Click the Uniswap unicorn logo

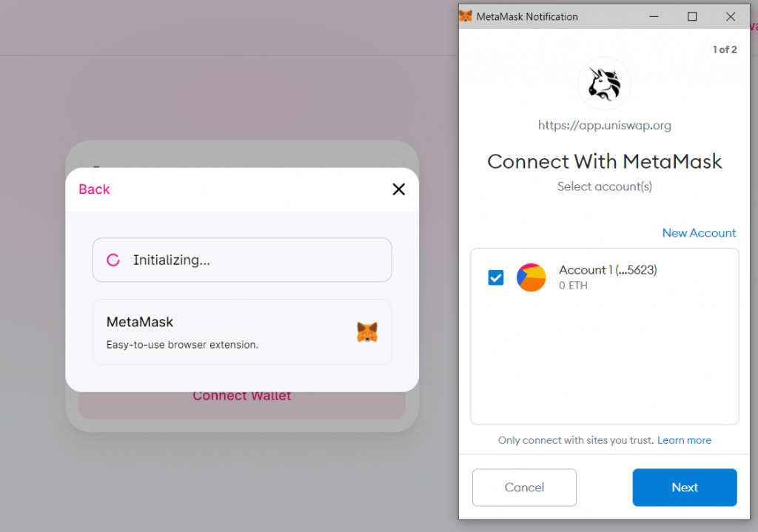click(x=604, y=84)
